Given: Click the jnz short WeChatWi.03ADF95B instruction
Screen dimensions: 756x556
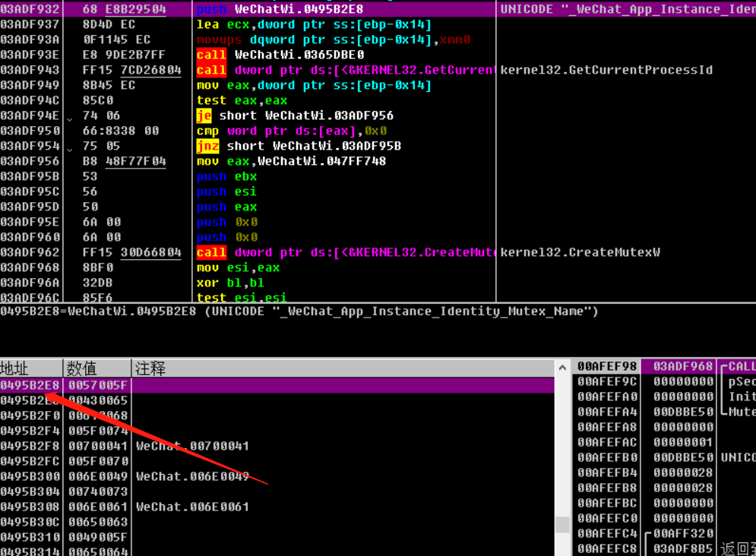Looking at the screenshot, I should 299,146.
